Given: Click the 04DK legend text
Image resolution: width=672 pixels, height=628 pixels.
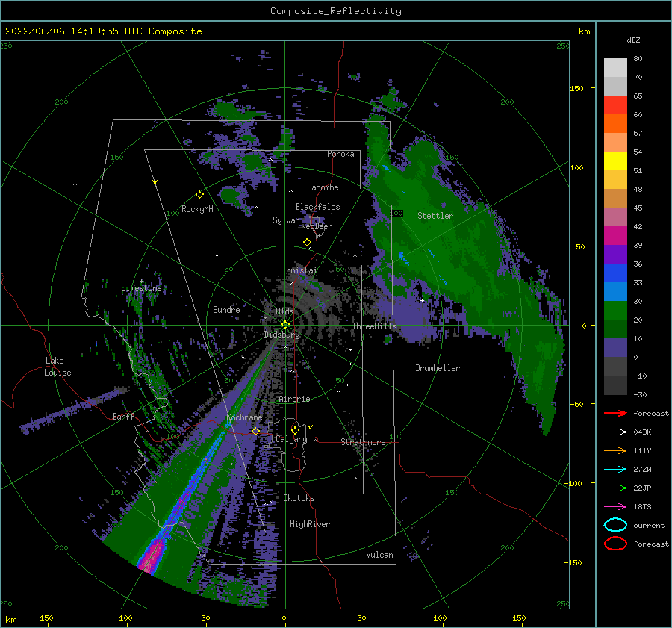Looking at the screenshot, I should pyautogui.click(x=642, y=432).
